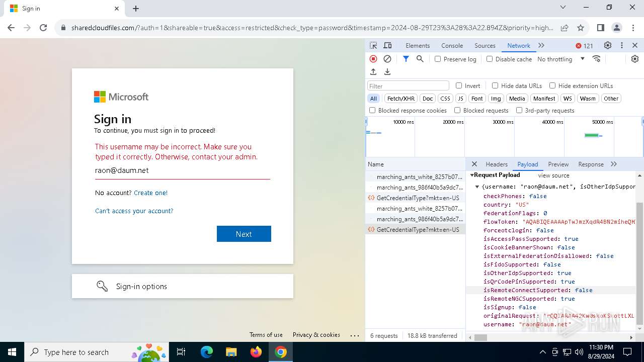Screen dimensions: 644x362
Task: Export HAR file download icon
Action: coord(387,72)
